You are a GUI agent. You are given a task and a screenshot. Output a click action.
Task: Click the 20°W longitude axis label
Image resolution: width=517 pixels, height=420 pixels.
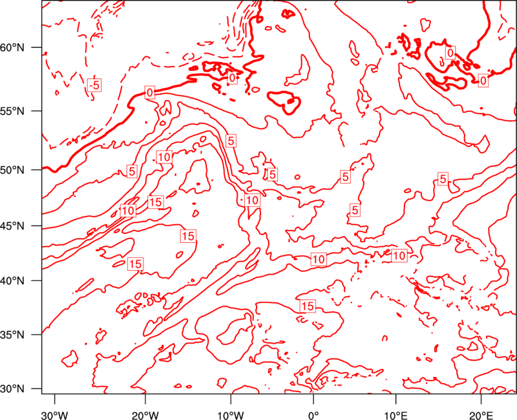coord(145,415)
